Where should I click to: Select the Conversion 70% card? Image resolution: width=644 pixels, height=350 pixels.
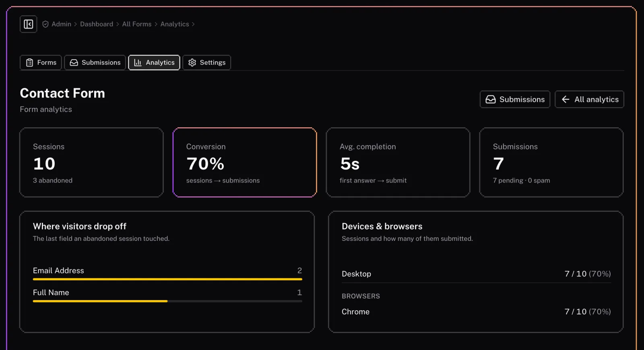point(245,162)
